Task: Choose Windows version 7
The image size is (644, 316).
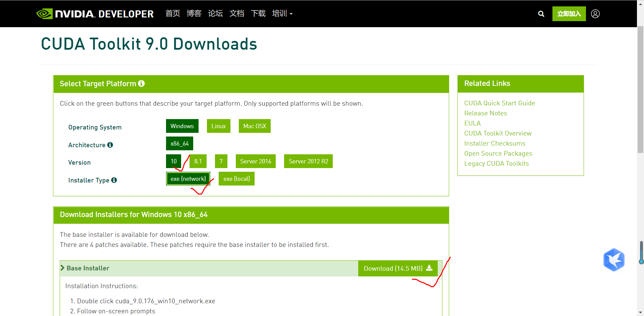Action: pyautogui.click(x=221, y=161)
